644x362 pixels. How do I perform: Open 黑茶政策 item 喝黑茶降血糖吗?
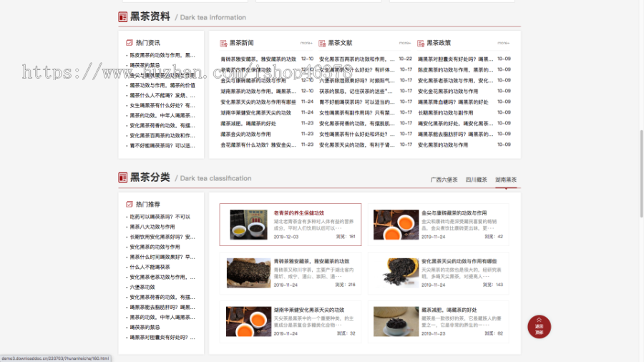click(453, 102)
